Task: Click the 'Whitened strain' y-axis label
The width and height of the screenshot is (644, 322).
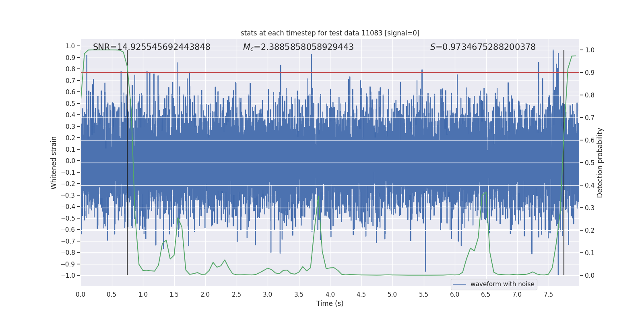Action: pyautogui.click(x=54, y=163)
